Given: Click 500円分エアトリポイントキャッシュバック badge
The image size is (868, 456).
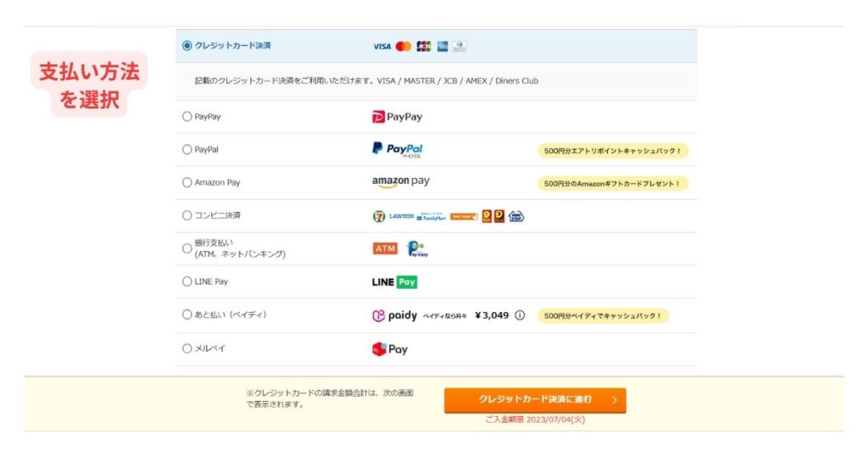Looking at the screenshot, I should pos(613,151).
